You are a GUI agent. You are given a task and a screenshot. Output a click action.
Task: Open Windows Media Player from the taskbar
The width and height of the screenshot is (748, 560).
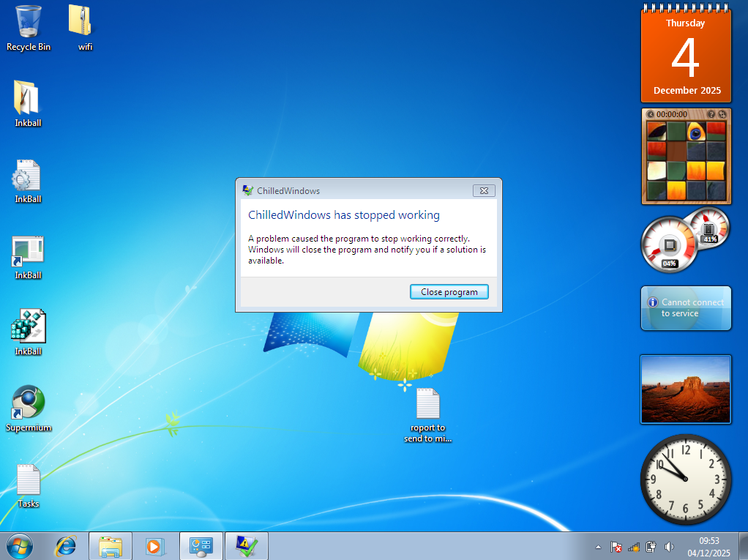click(x=154, y=546)
